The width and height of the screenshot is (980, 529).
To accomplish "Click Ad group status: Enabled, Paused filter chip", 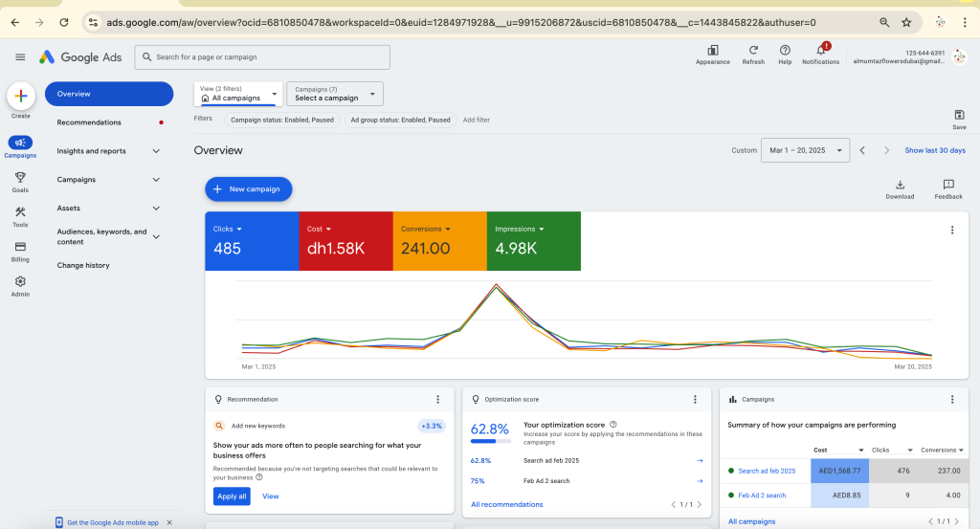I will coord(400,120).
